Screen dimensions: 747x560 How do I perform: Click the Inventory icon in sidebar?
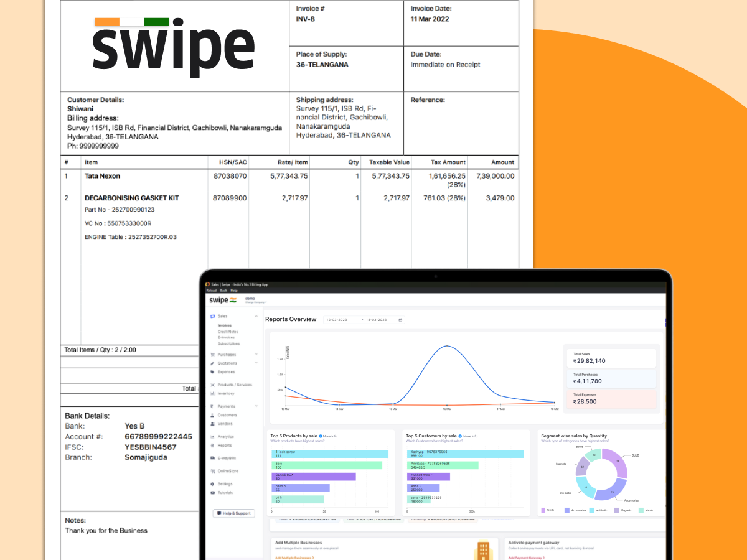(213, 393)
